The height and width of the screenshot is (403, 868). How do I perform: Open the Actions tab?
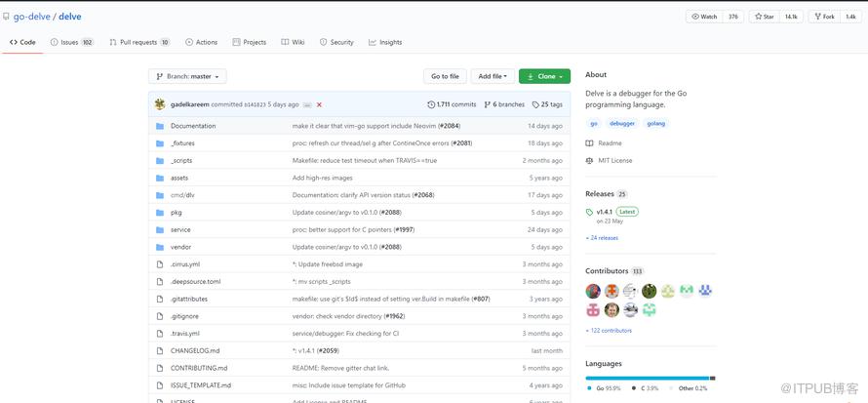tap(202, 42)
